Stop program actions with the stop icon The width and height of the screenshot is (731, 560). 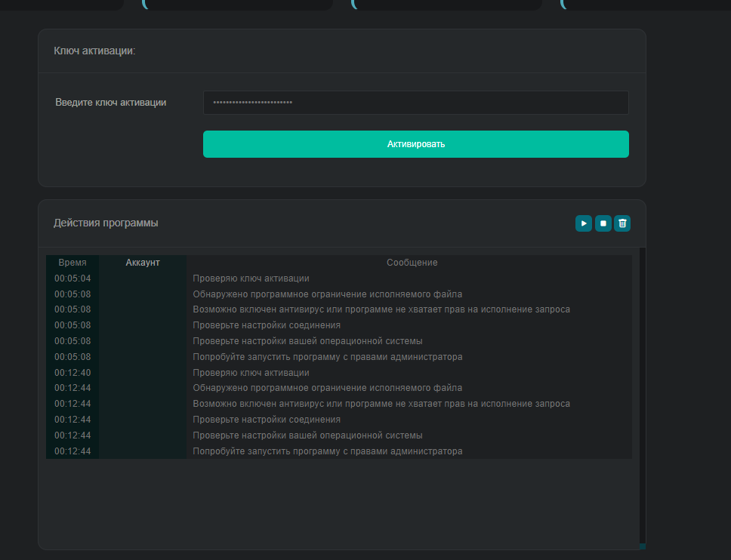[603, 223]
